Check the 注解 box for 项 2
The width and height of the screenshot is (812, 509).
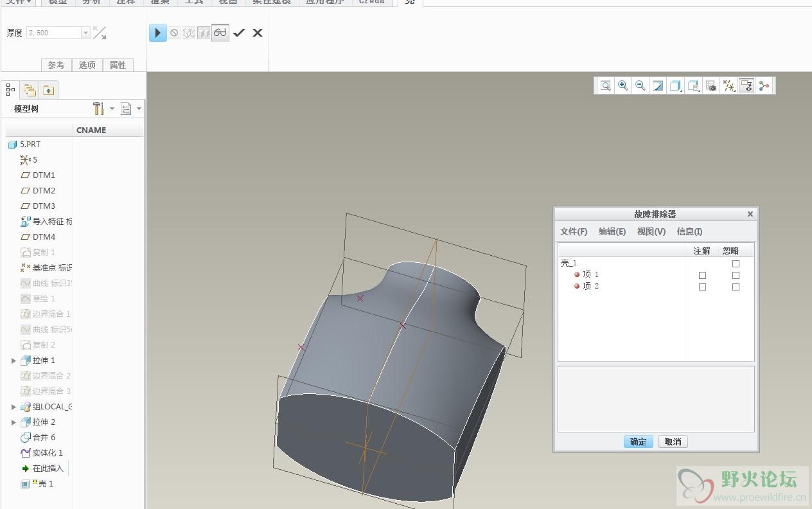[702, 287]
